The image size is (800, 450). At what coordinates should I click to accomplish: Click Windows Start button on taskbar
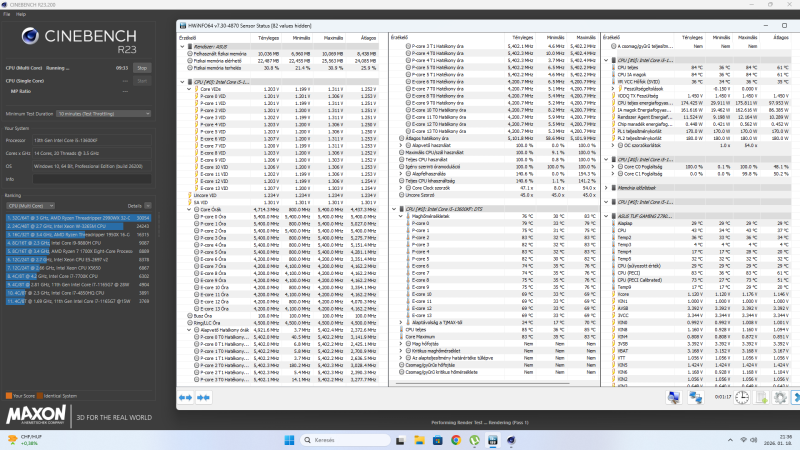point(289,440)
